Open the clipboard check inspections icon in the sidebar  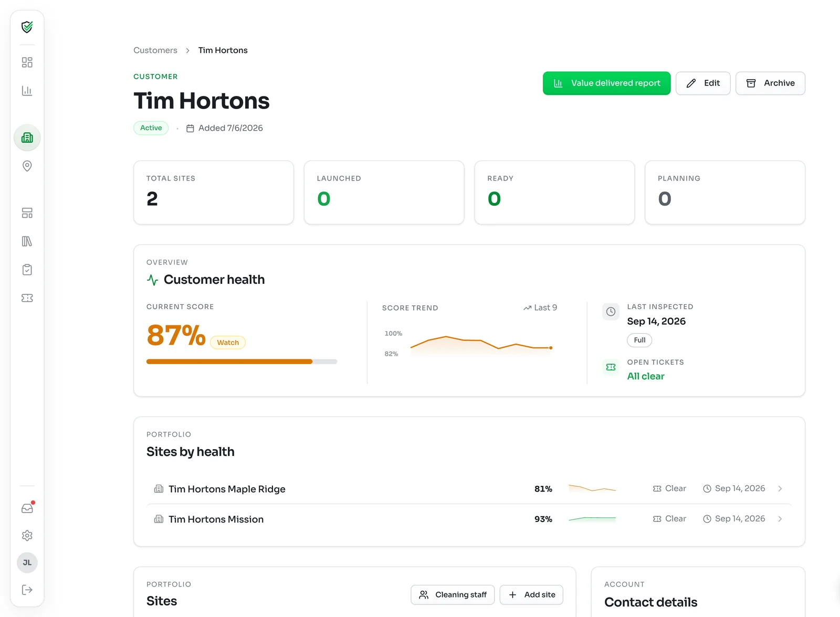pos(27,270)
